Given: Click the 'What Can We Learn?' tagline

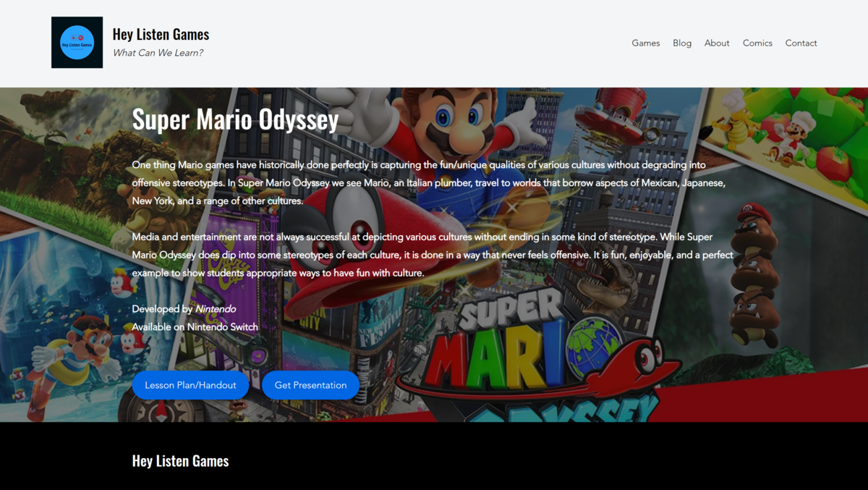Looking at the screenshot, I should (158, 52).
